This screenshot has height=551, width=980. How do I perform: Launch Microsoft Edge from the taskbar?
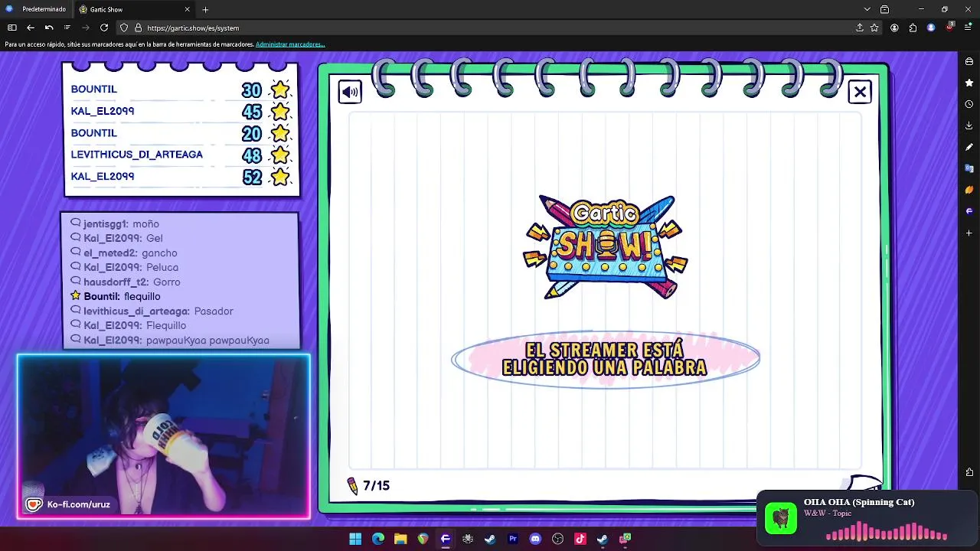pos(378,539)
